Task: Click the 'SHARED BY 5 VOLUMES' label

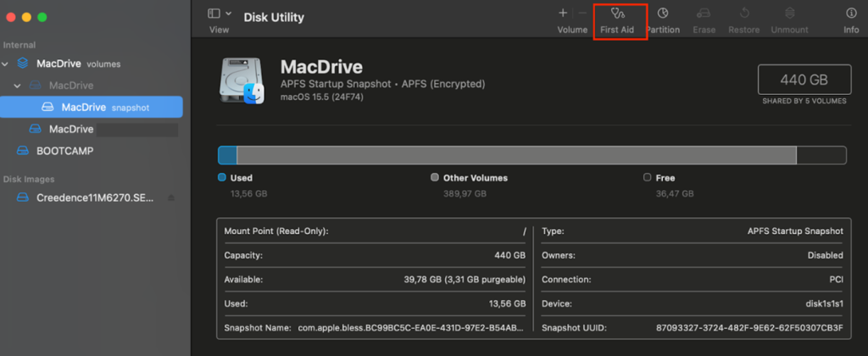Action: tap(804, 102)
